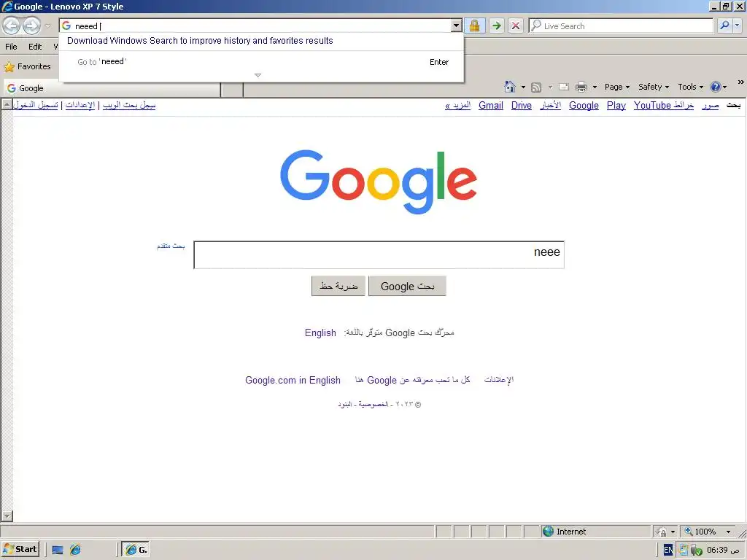Click the Google logo image
747x560 pixels.
tap(379, 182)
